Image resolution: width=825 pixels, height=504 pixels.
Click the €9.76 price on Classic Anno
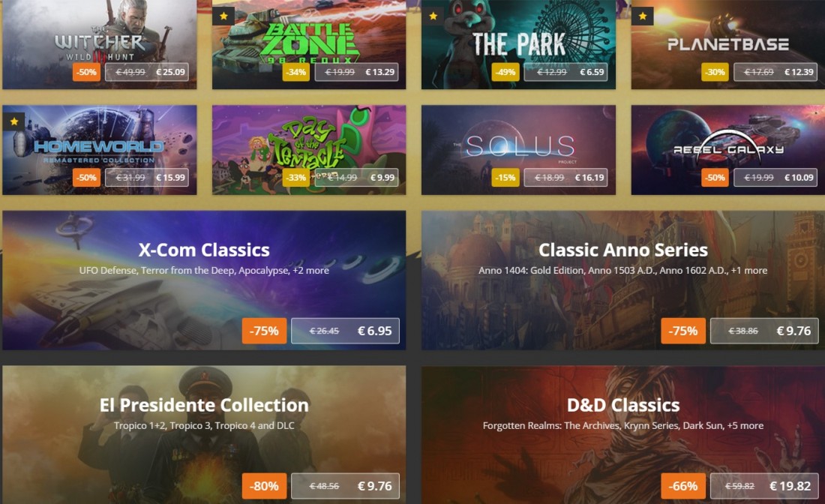click(764, 331)
